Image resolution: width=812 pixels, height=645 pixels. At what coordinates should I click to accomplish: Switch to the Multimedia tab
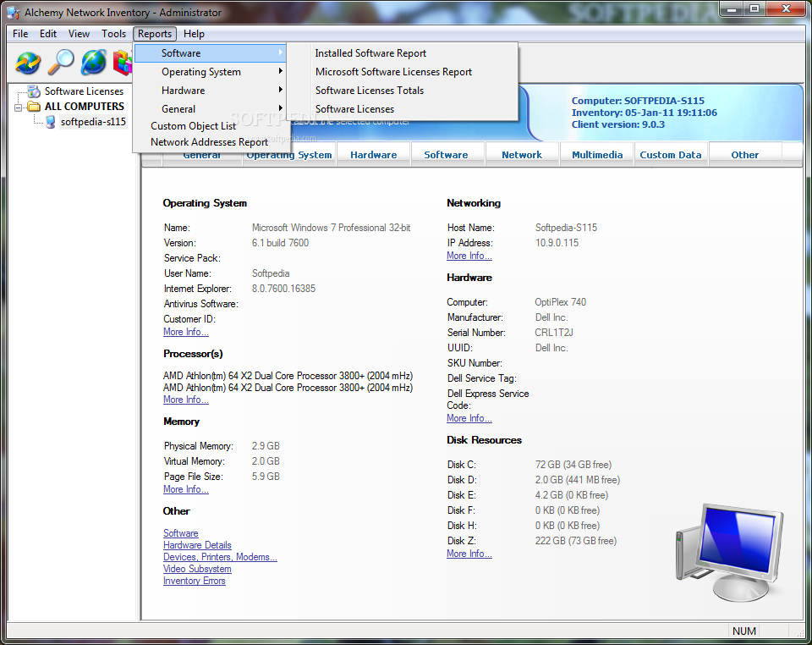point(597,155)
